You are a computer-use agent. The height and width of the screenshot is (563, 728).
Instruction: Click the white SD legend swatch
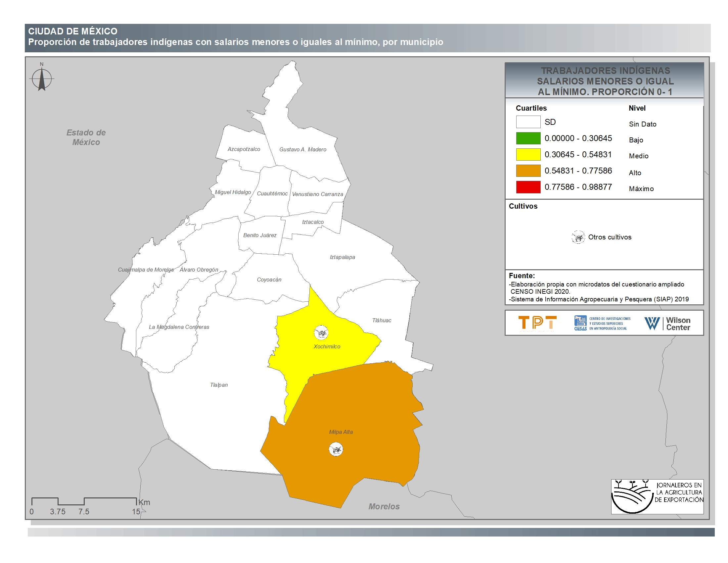point(528,122)
